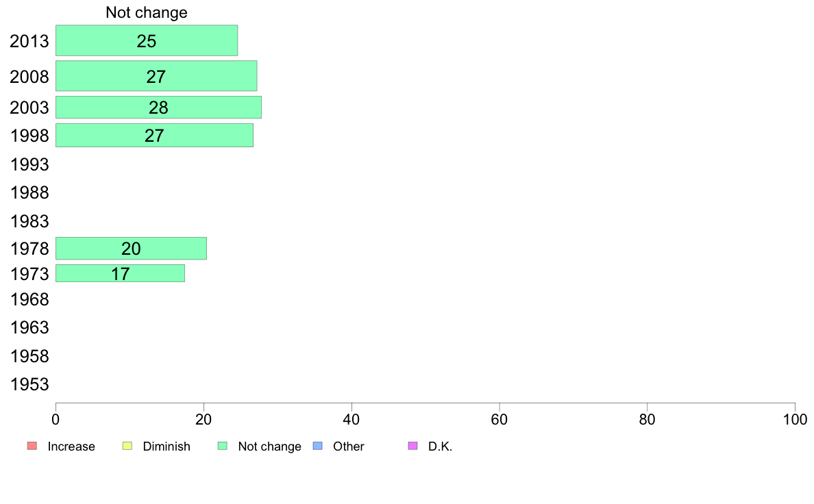This screenshot has height=504, width=814.
Task: Click the magenta D.K. legend swatch
Action: coord(413,446)
